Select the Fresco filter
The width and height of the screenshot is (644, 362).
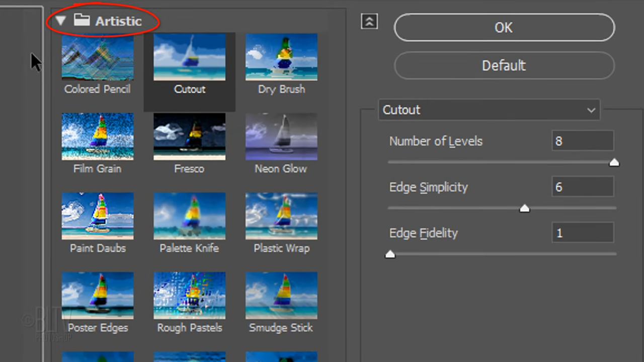tap(189, 136)
